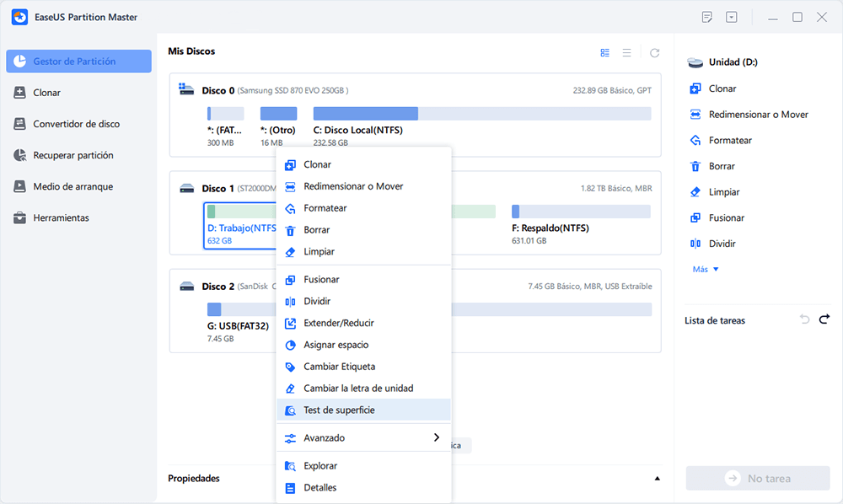Click the Disco 1 header label
Screen dimensions: 843x504
pyautogui.click(x=217, y=189)
